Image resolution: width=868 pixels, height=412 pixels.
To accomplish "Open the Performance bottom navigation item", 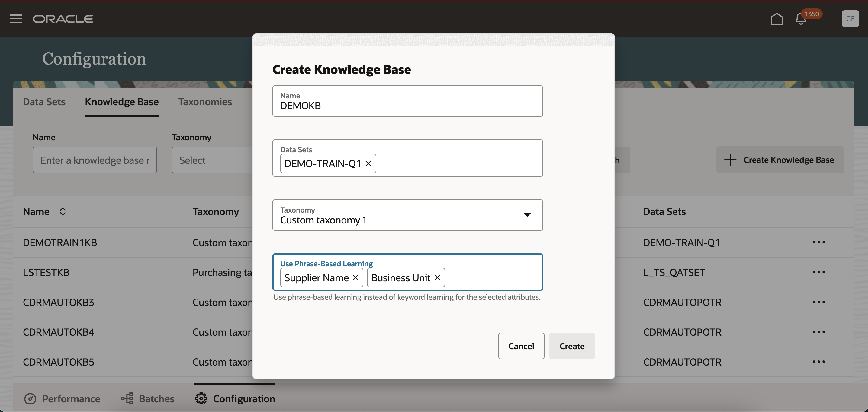I will pos(62,399).
